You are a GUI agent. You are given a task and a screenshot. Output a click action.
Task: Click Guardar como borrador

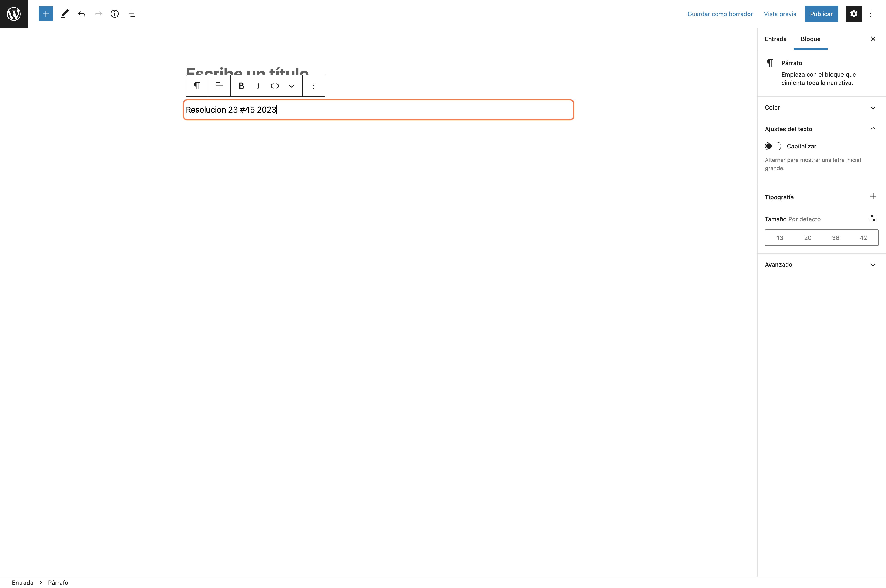(720, 14)
